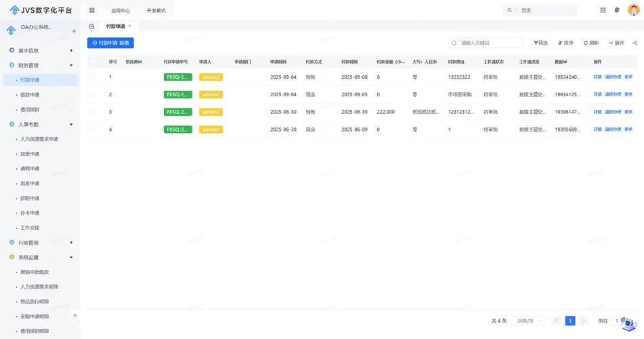Check the checkbox for row 3

(x=93, y=112)
